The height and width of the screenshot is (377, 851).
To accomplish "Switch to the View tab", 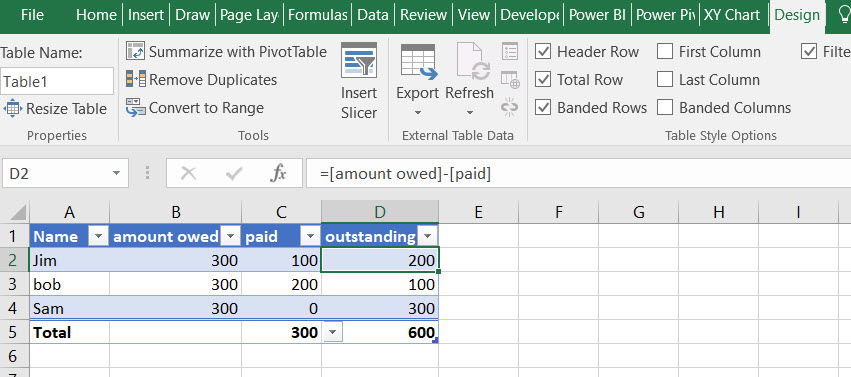I will pos(474,15).
